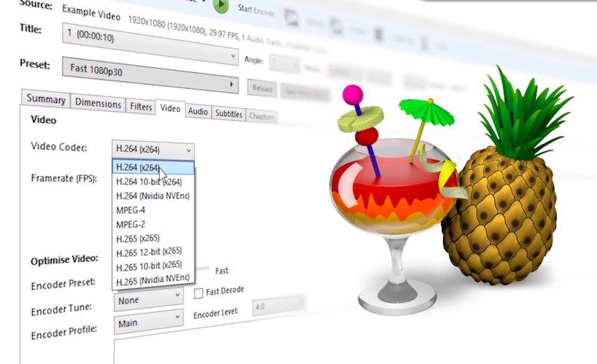Screen dimensions: 597x364
Task: Open the Dimensions tab
Action: (x=98, y=105)
